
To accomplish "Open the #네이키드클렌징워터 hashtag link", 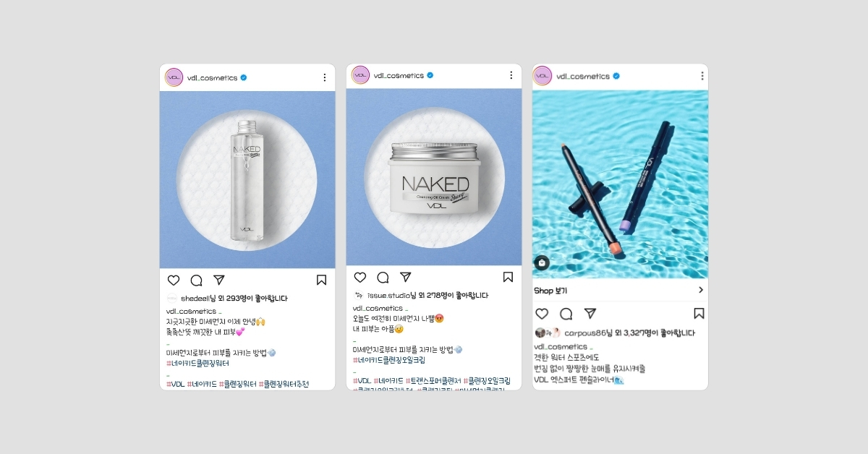I will click(x=197, y=363).
